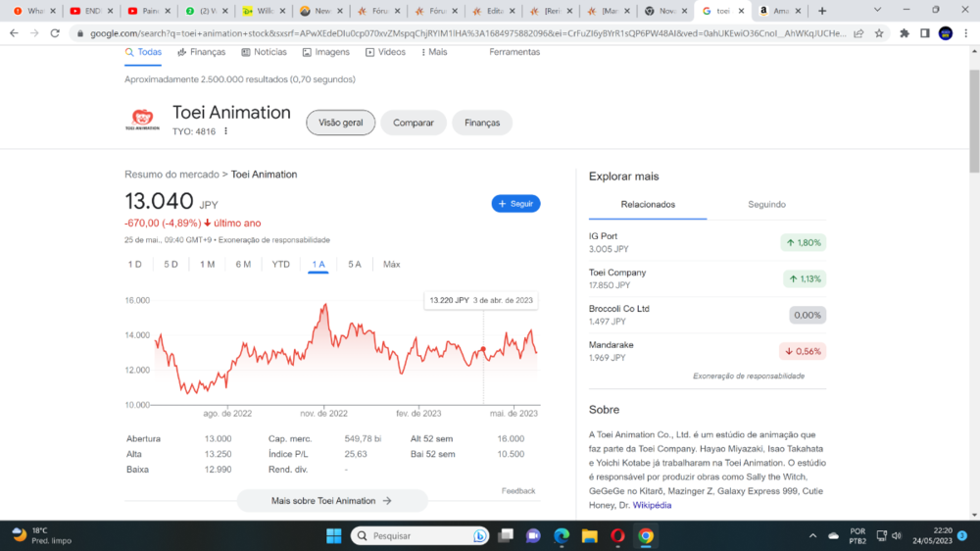Open the IG Port related stock
The image size is (980, 551).
click(x=708, y=243)
